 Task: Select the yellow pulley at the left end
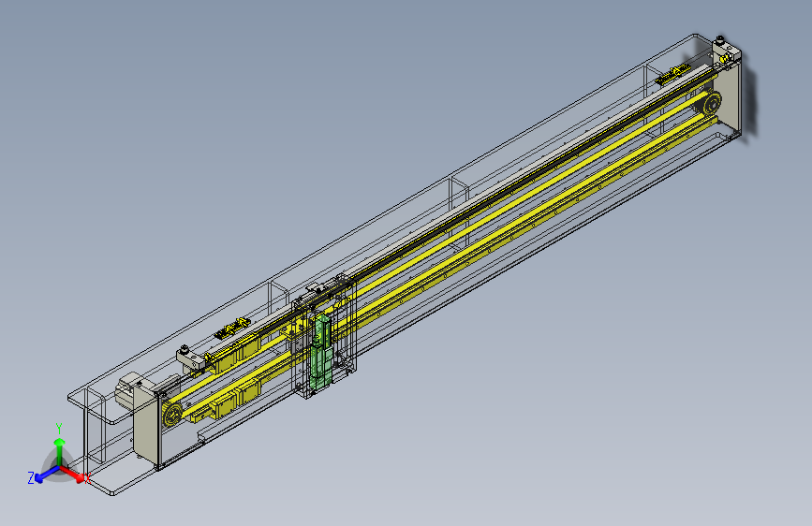click(172, 415)
